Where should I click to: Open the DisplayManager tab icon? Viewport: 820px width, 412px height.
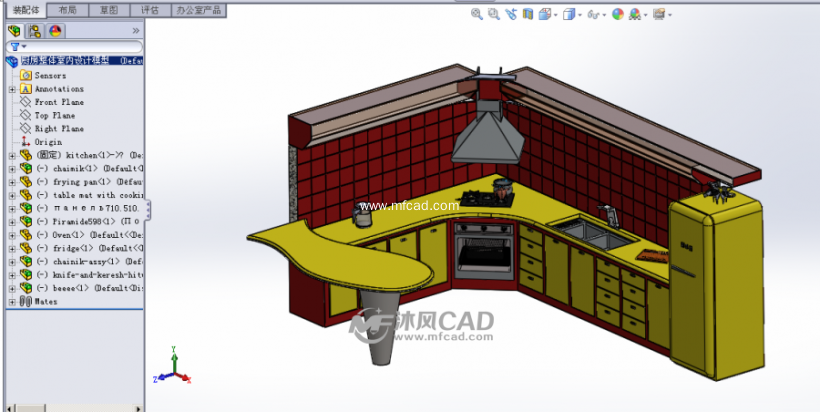(55, 31)
